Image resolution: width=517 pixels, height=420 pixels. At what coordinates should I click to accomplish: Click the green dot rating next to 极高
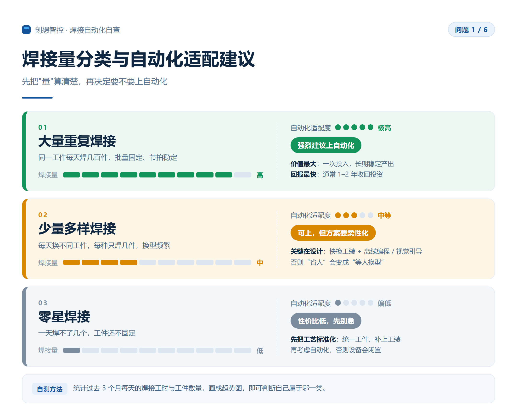354,127
